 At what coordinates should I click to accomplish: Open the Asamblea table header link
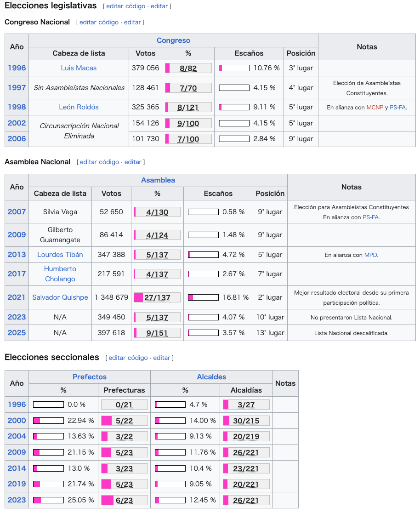(x=158, y=180)
